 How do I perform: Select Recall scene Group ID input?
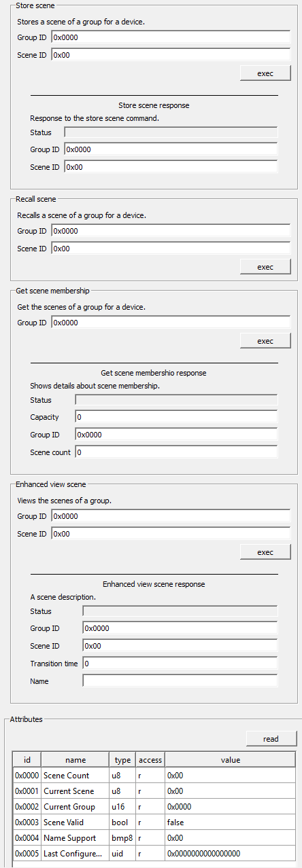171,231
